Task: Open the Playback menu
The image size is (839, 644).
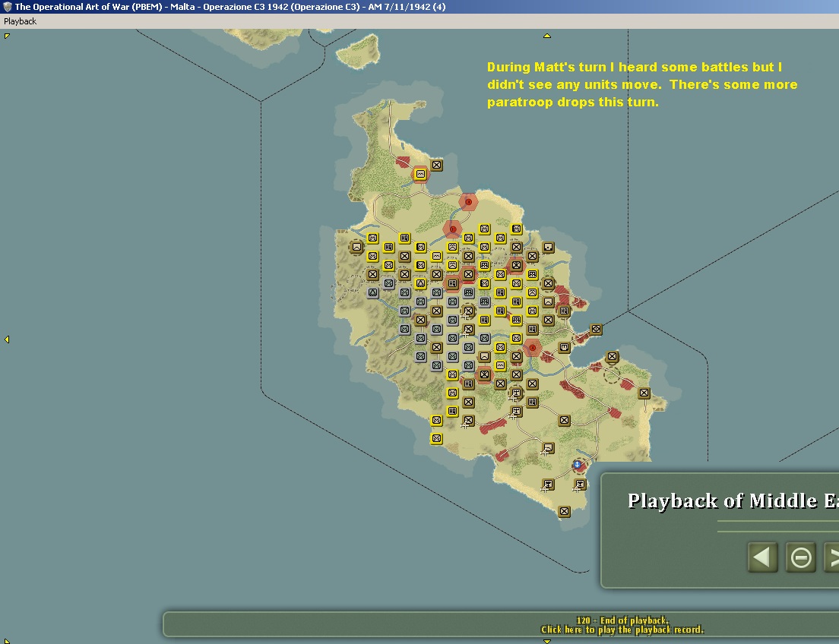Action: tap(20, 21)
